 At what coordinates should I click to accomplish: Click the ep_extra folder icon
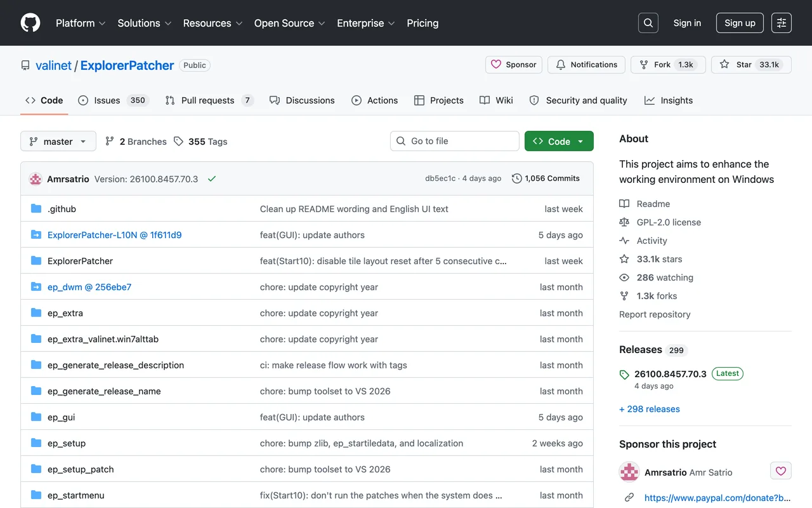tap(36, 313)
